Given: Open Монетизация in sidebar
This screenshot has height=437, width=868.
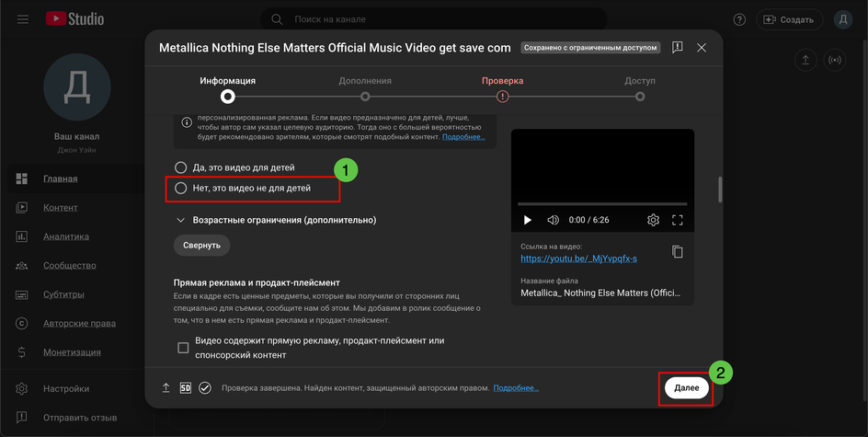Looking at the screenshot, I should click(x=72, y=352).
